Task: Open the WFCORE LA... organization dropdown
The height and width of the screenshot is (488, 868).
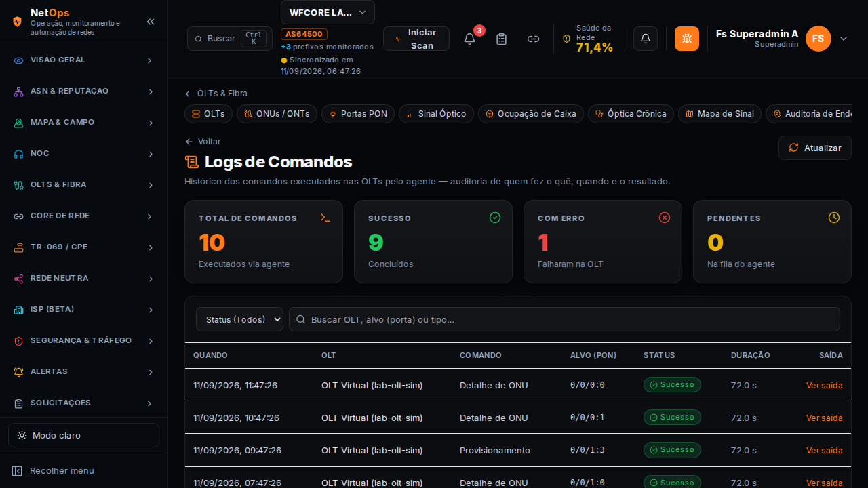Action: (328, 12)
